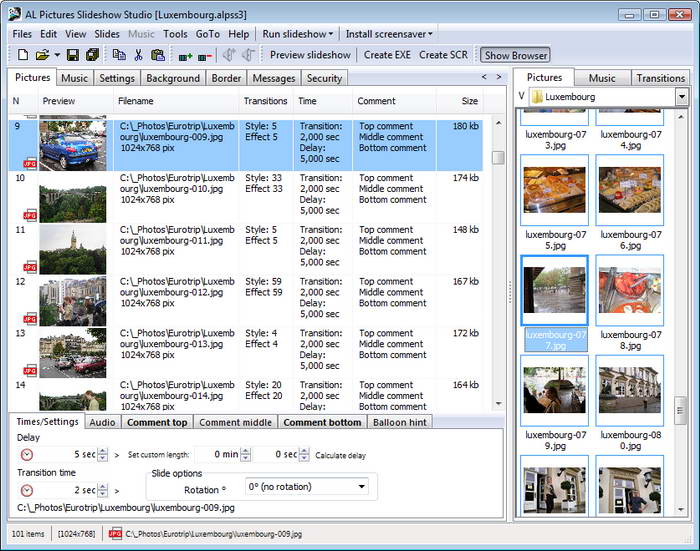
Task: Cut the selected slide with scissors
Action: (138, 55)
